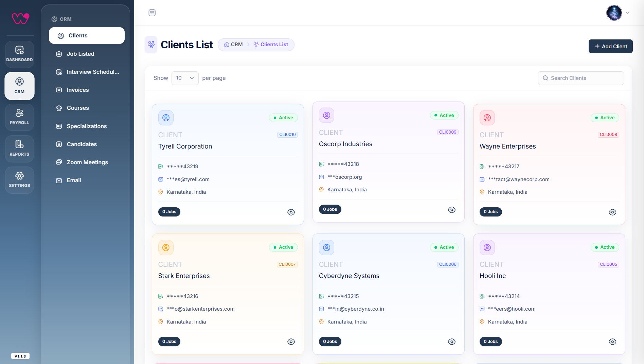Screen dimensions: 644x364
Task: Open Candidates menu item
Action: 87,144
